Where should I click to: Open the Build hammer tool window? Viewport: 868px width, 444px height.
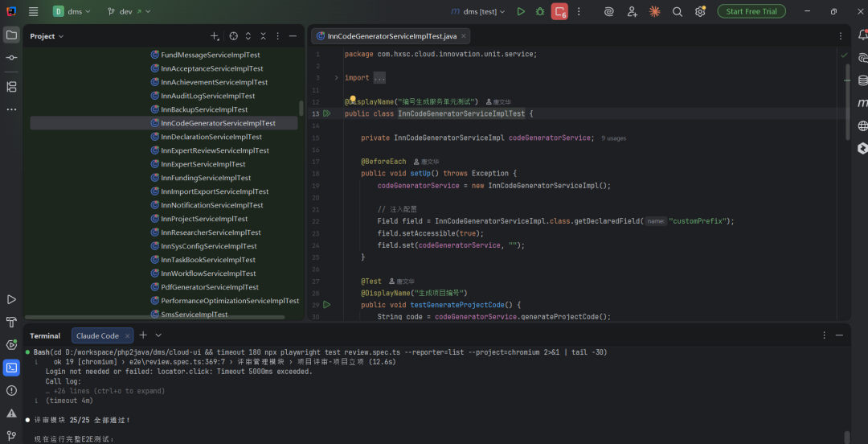click(x=11, y=322)
